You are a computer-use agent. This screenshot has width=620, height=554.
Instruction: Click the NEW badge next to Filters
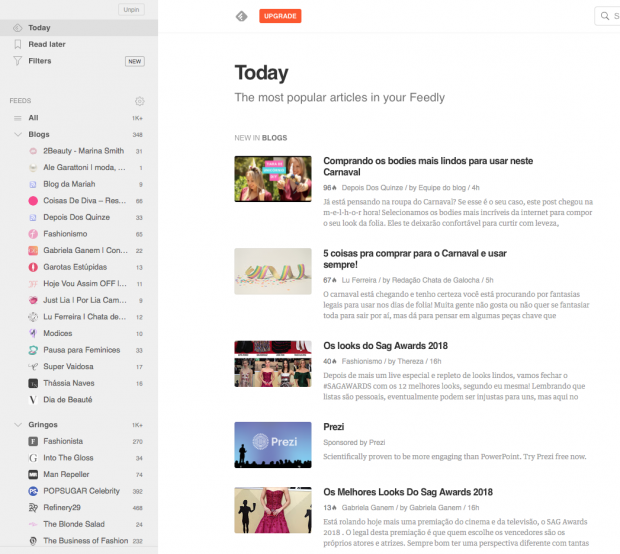[135, 61]
